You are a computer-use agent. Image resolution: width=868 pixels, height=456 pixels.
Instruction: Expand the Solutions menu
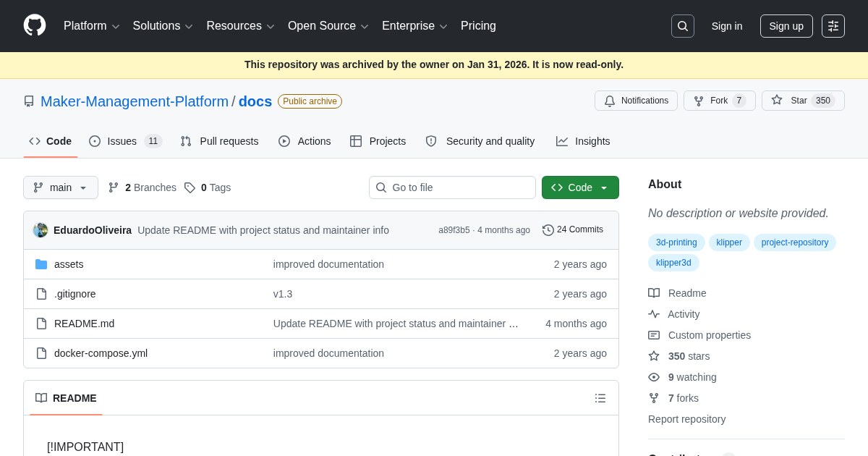pyautogui.click(x=163, y=26)
